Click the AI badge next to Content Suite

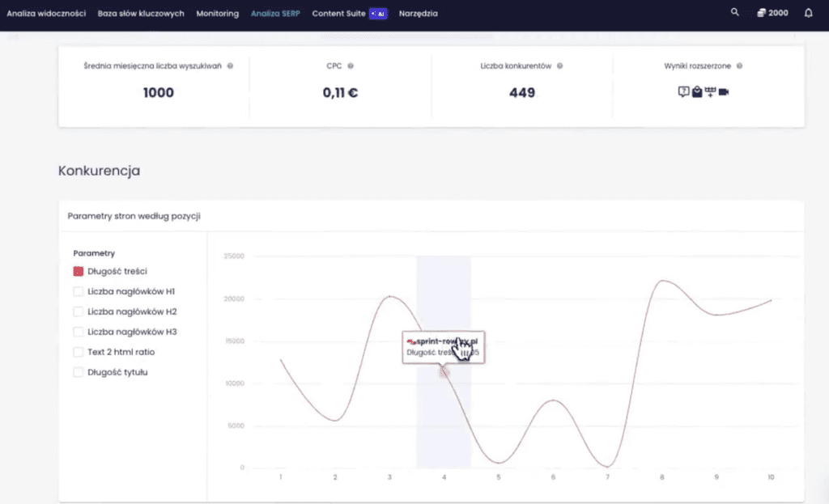(x=378, y=14)
